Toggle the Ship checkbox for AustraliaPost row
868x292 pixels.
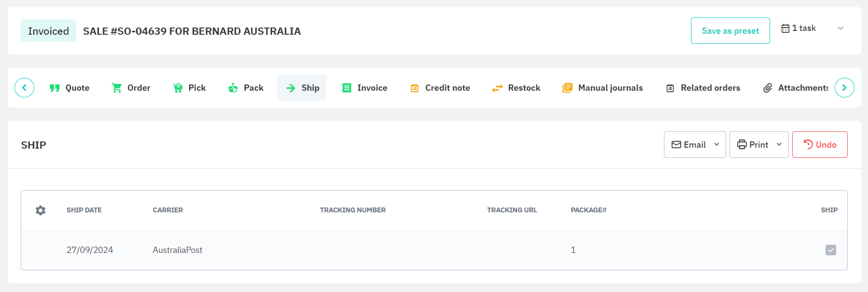pyautogui.click(x=830, y=250)
